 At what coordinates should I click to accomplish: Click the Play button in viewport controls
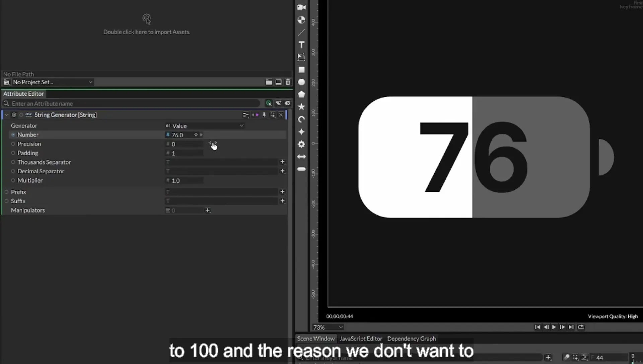click(x=554, y=327)
